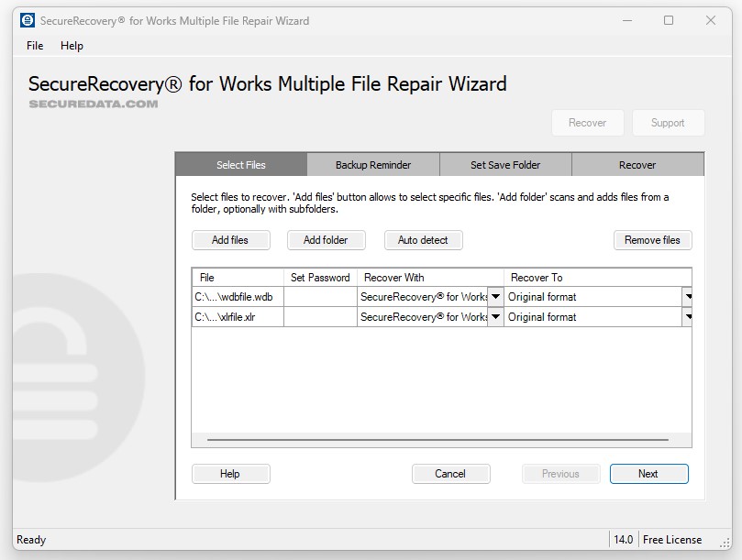Click Set Password field for wdbfile.wdb
Screen dimensions: 742x560
tap(320, 297)
